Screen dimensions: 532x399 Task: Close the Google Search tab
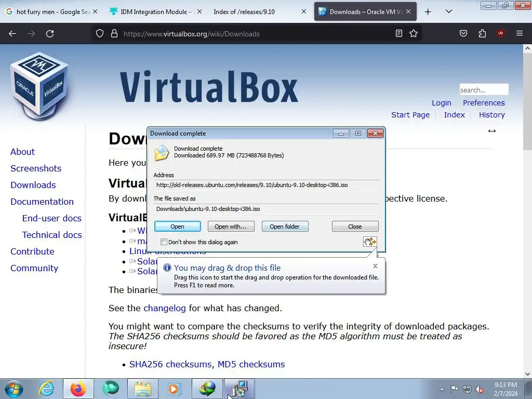click(95, 11)
